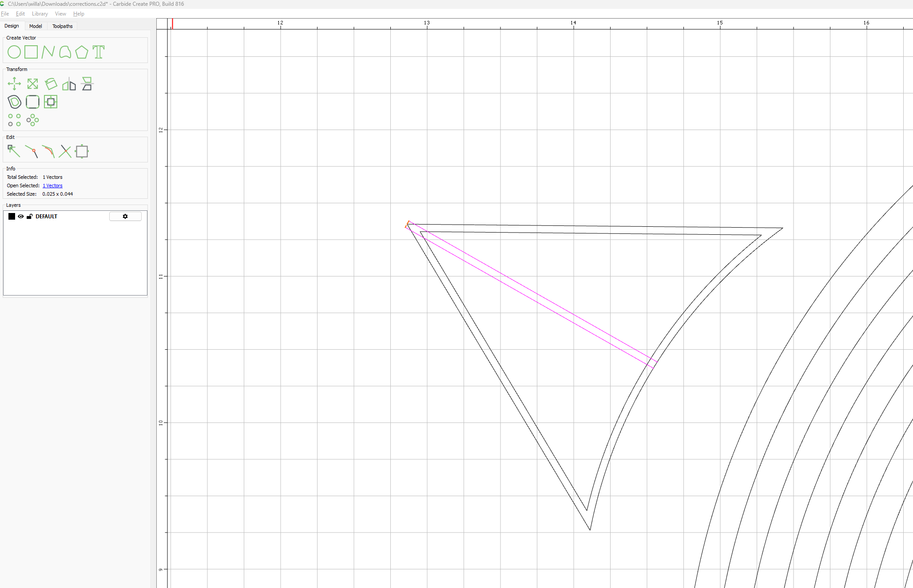Select the Create Curve tool
The height and width of the screenshot is (588, 913).
65,52
